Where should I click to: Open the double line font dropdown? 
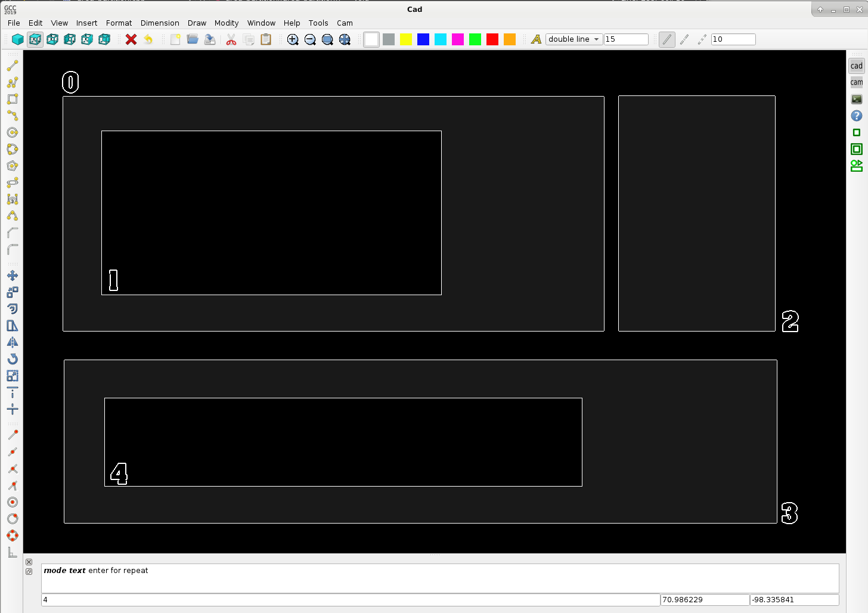[x=574, y=39]
